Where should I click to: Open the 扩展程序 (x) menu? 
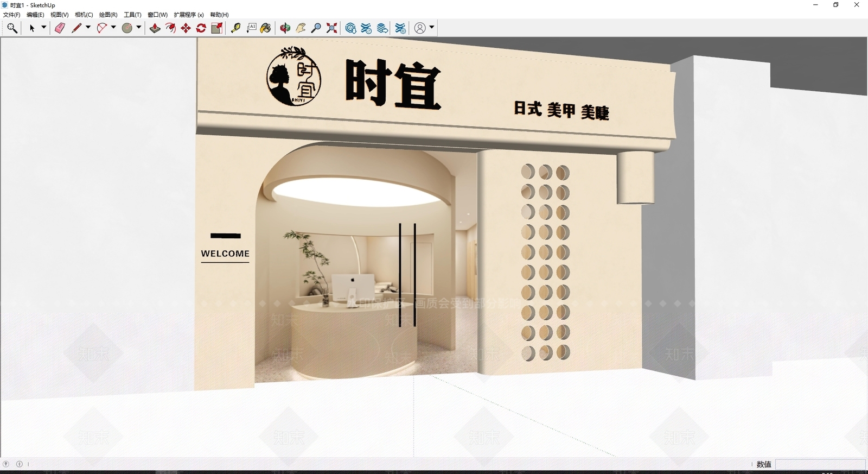click(189, 15)
